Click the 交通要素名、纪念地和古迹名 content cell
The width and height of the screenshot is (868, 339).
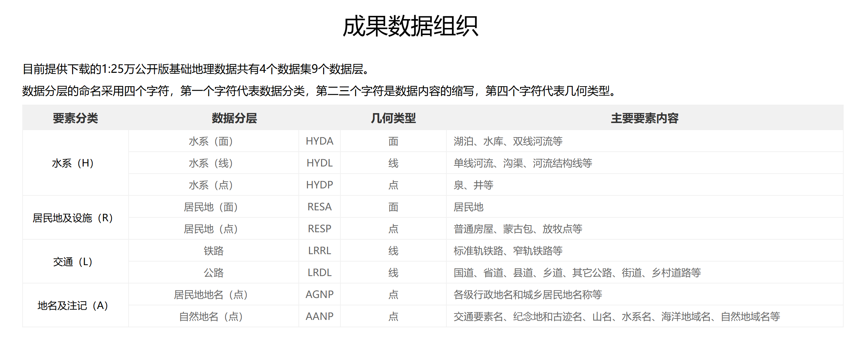[x=645, y=316]
